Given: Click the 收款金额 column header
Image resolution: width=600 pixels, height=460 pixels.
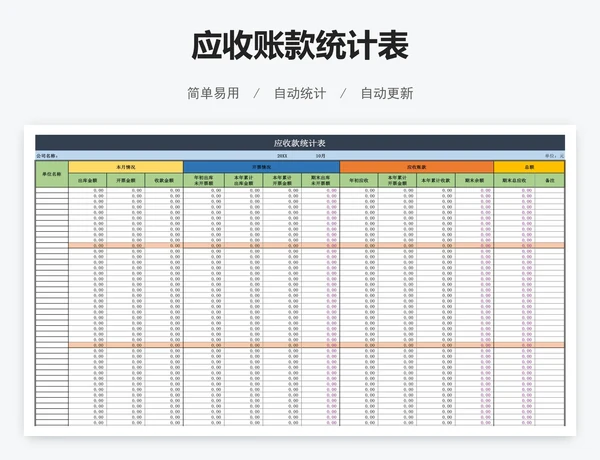Looking at the screenshot, I should tap(164, 180).
